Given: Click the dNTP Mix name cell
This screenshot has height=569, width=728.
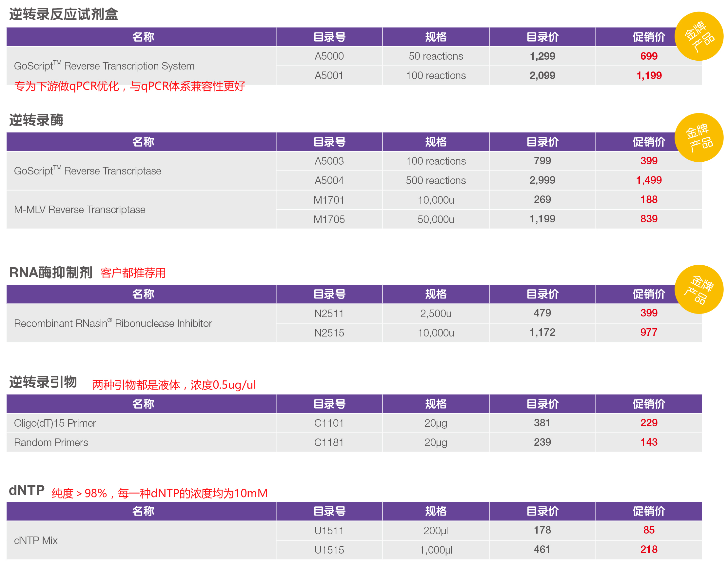Looking at the screenshot, I should tap(141, 540).
